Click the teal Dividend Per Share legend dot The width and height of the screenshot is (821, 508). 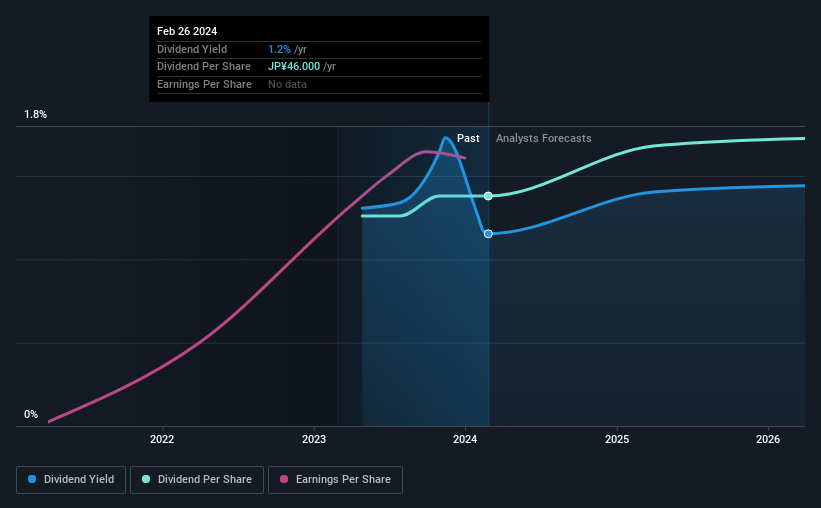tap(146, 479)
